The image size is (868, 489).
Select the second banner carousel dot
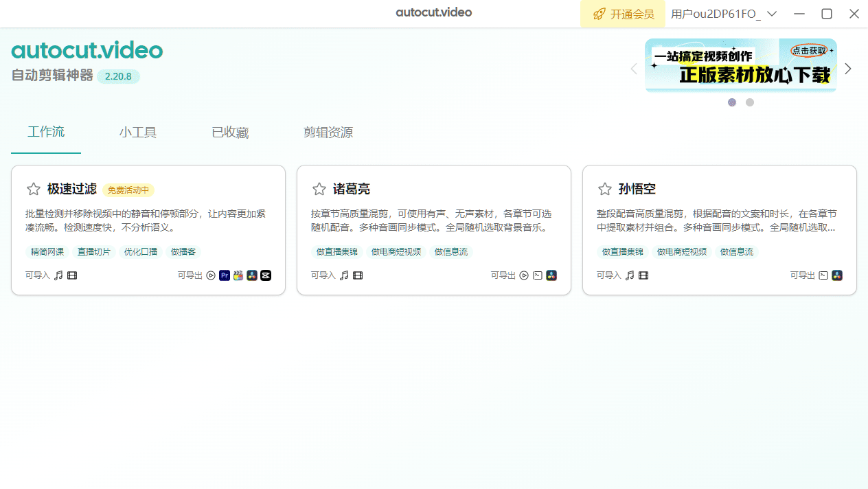pos(750,102)
